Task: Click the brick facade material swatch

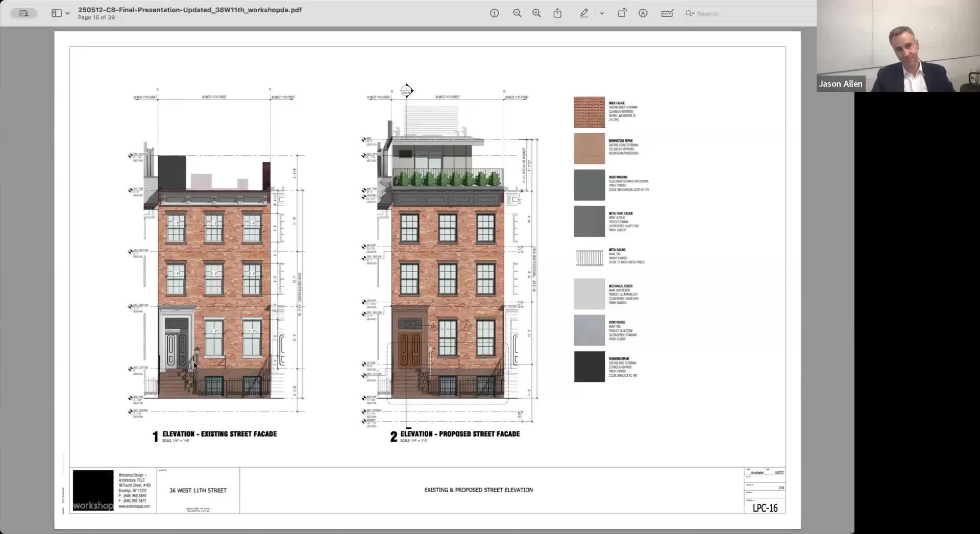Action: click(589, 112)
